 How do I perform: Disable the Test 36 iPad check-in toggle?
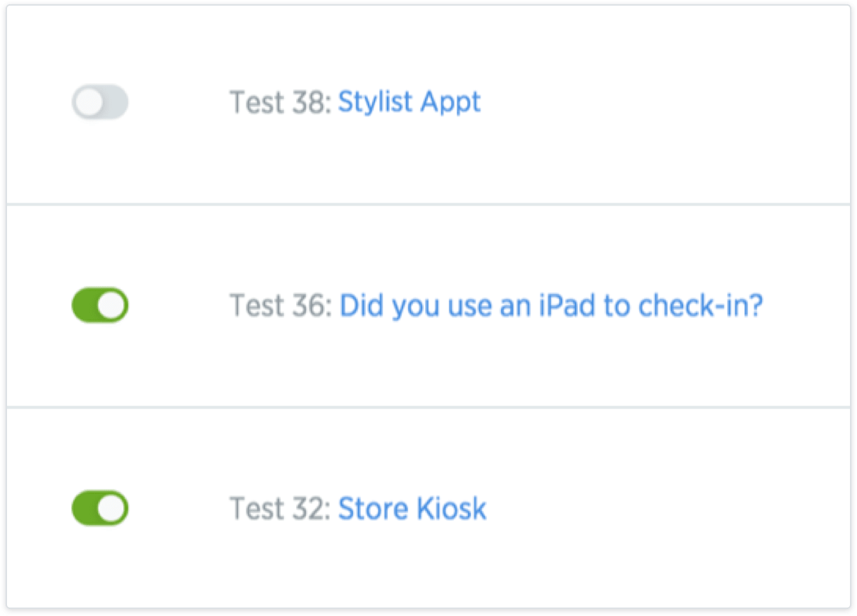(x=100, y=305)
